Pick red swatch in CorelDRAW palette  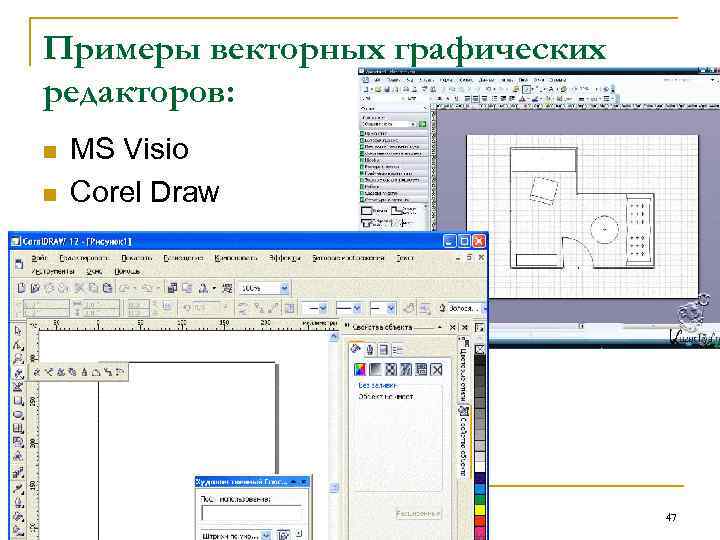coord(479,520)
